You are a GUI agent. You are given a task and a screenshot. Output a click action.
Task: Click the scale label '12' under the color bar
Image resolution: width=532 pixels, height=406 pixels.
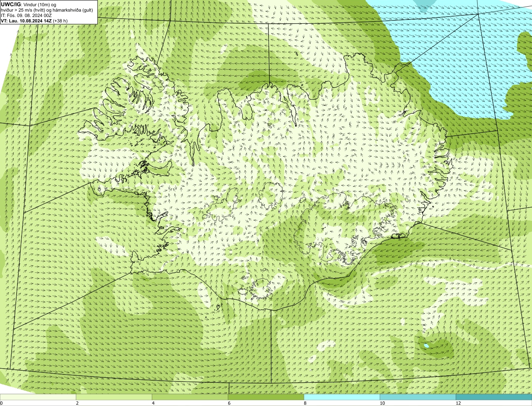point(458,403)
